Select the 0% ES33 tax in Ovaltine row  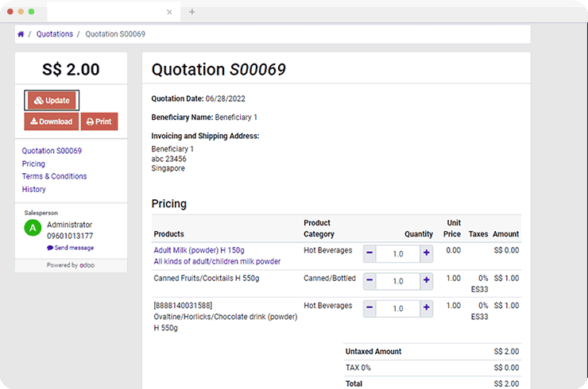[x=480, y=311]
